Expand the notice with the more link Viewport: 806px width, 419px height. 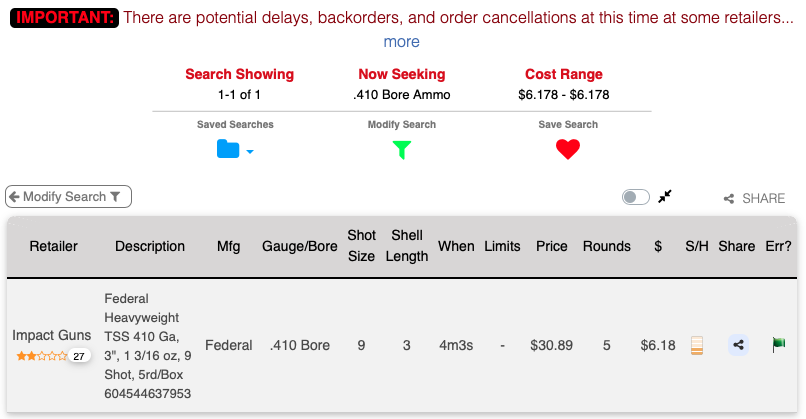pos(401,42)
